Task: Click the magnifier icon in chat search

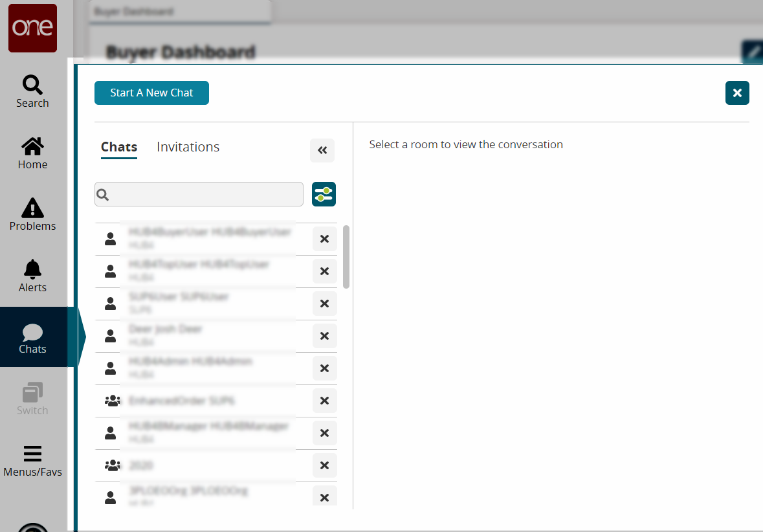Action: [x=103, y=195]
